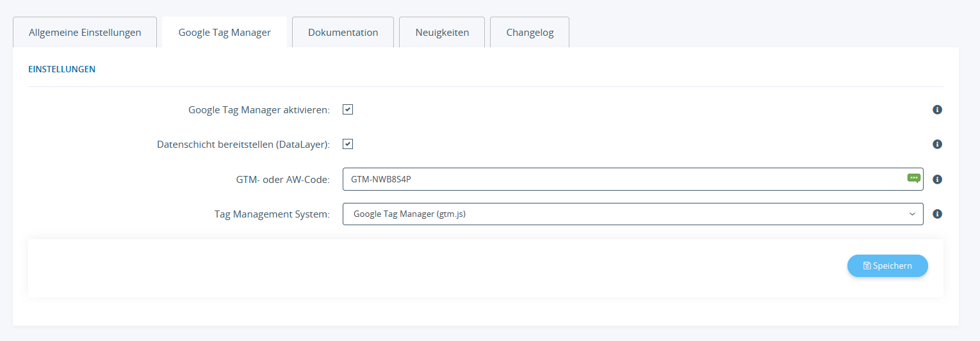Click the Speichern button
The image size is (980, 341).
coord(887,266)
